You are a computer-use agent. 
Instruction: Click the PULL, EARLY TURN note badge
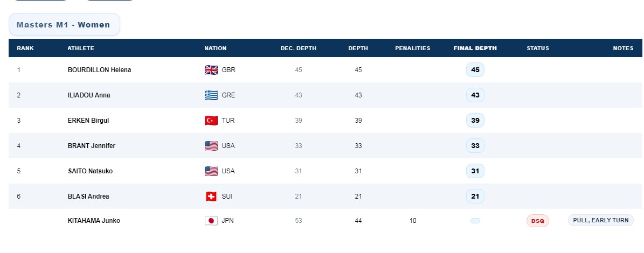(600, 220)
